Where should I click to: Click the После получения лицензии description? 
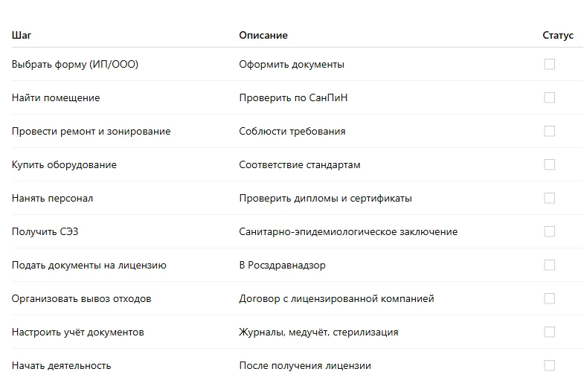pyautogui.click(x=305, y=366)
